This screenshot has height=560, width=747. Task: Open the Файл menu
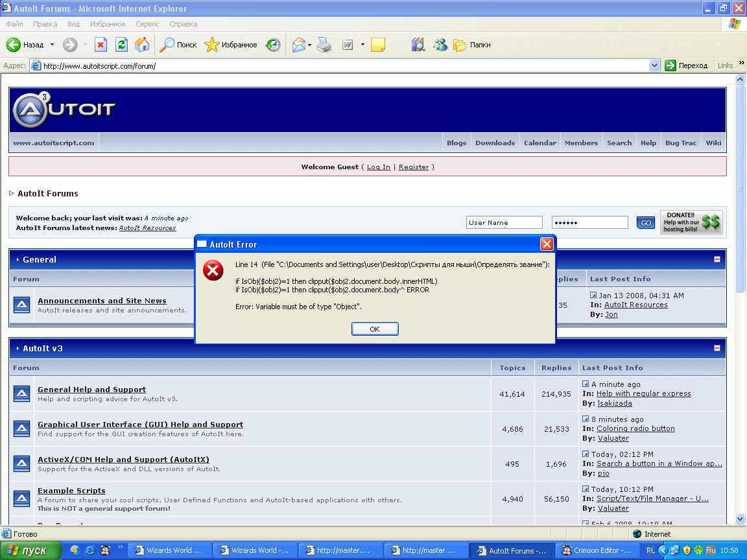14,24
